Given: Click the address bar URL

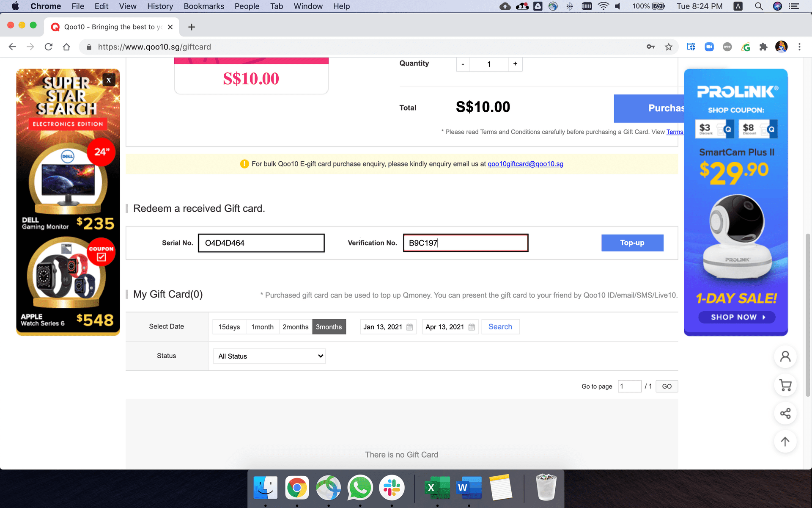Looking at the screenshot, I should [x=154, y=47].
